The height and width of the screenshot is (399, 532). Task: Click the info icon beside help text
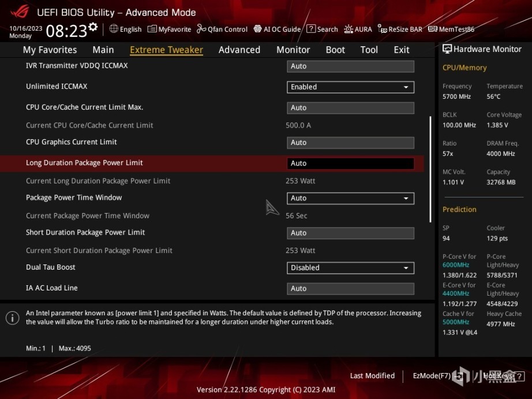[13, 318]
